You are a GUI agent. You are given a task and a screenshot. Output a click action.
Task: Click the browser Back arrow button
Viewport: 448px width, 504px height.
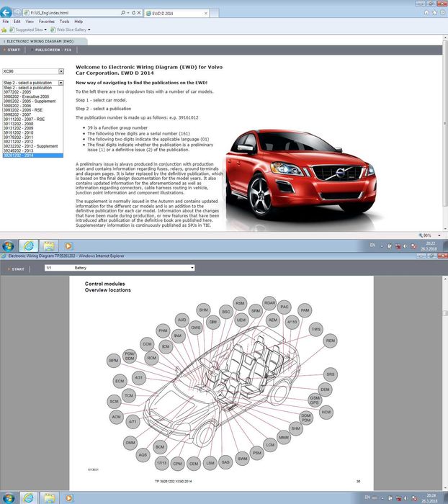coord(6,13)
